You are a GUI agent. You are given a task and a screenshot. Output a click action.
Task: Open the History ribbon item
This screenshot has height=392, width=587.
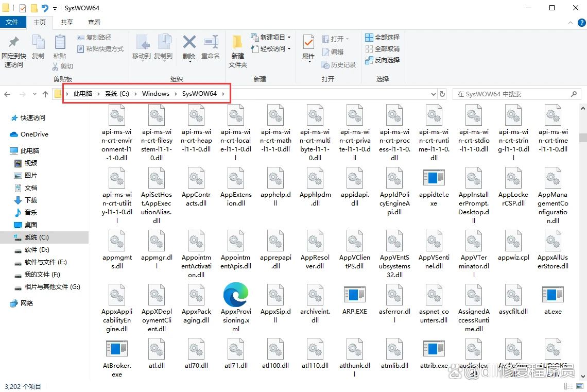(x=339, y=65)
